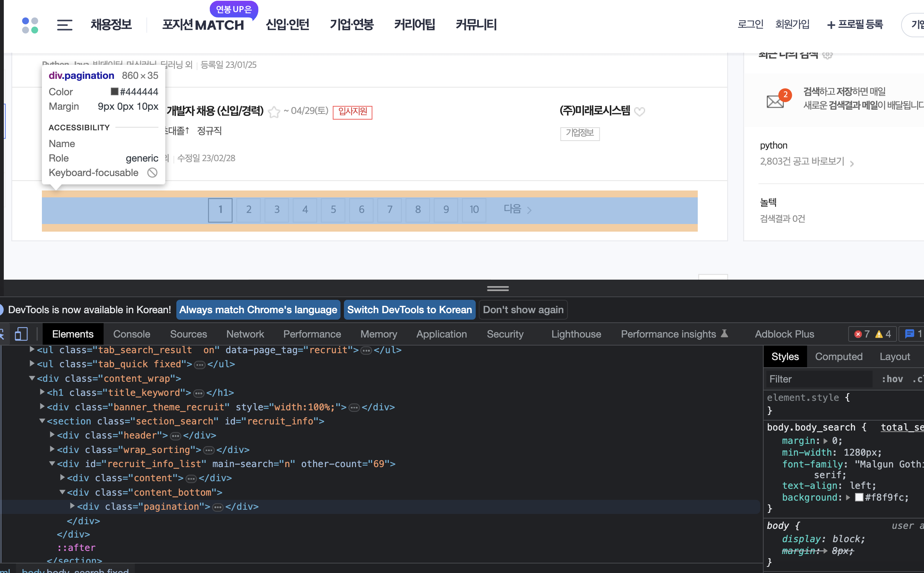Open the hamburger menu icon
The height and width of the screenshot is (573, 924).
point(64,25)
